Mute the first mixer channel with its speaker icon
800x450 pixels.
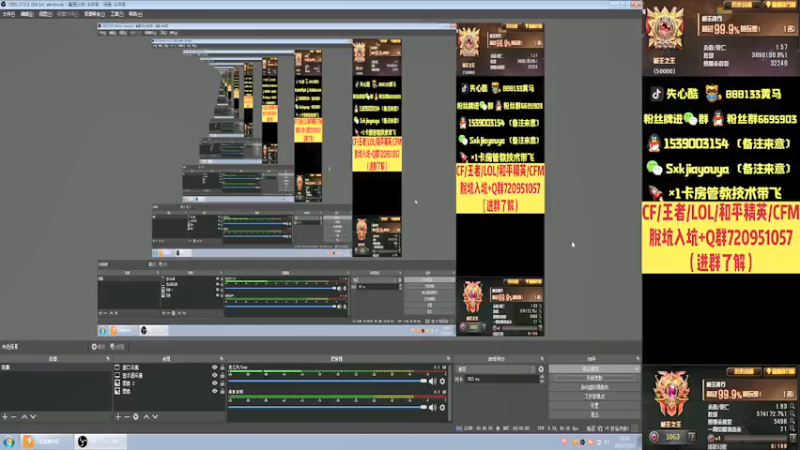coord(433,381)
